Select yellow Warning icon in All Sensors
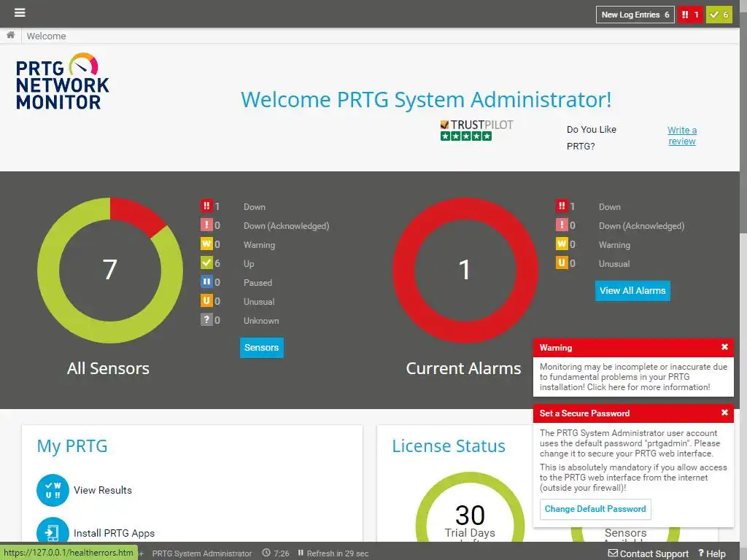This screenshot has width=747, height=560. click(206, 244)
